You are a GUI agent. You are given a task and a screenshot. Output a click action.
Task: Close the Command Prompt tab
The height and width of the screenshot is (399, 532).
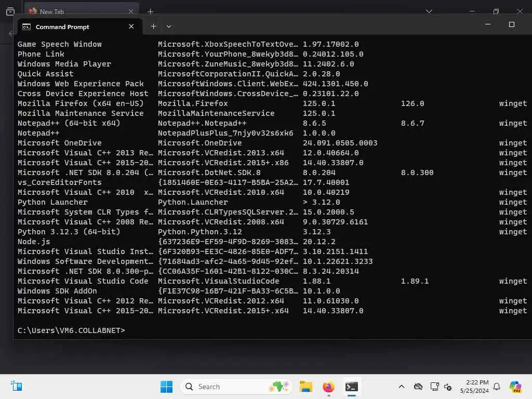131,26
